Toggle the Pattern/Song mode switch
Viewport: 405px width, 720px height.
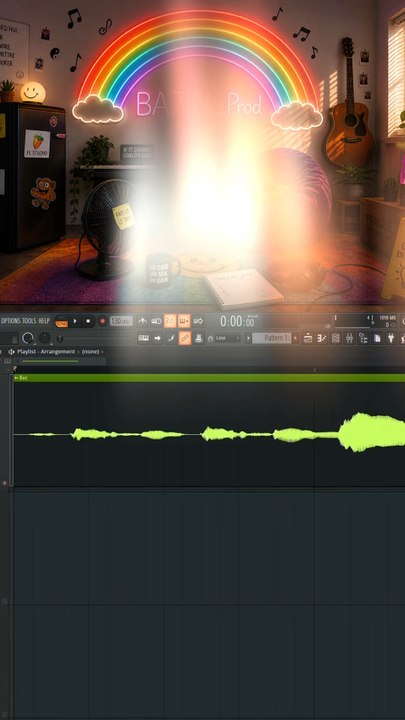coord(61,321)
